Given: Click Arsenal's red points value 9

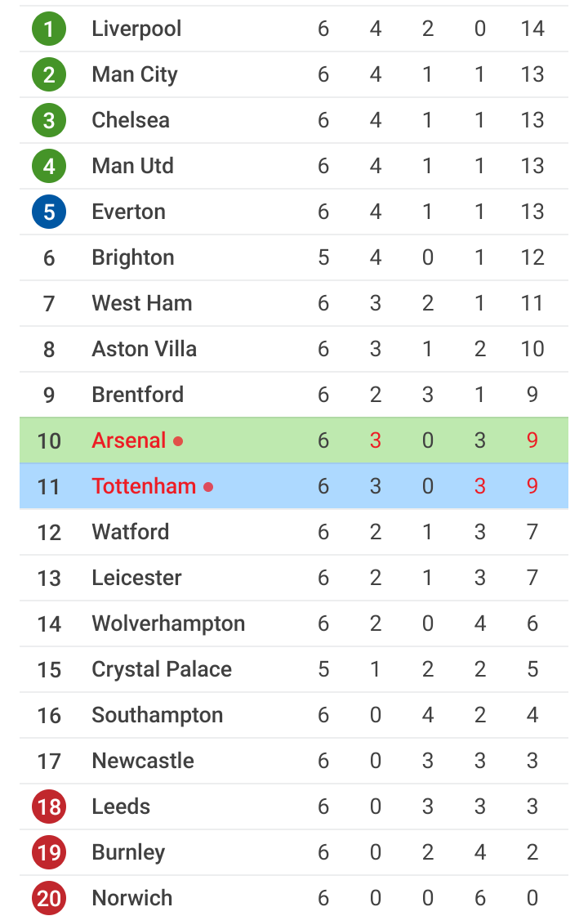Looking at the screenshot, I should [x=532, y=440].
